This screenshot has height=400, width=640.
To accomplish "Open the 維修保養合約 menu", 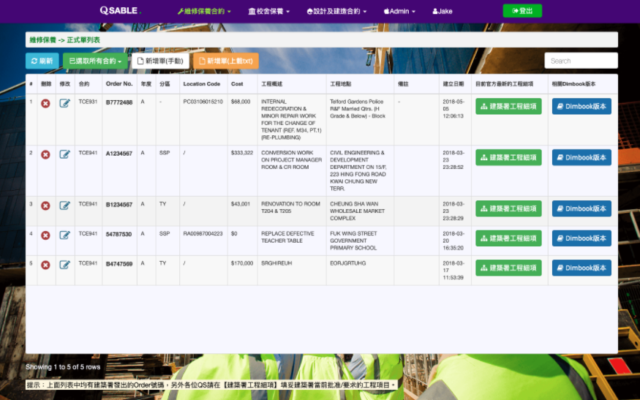I will tap(204, 11).
